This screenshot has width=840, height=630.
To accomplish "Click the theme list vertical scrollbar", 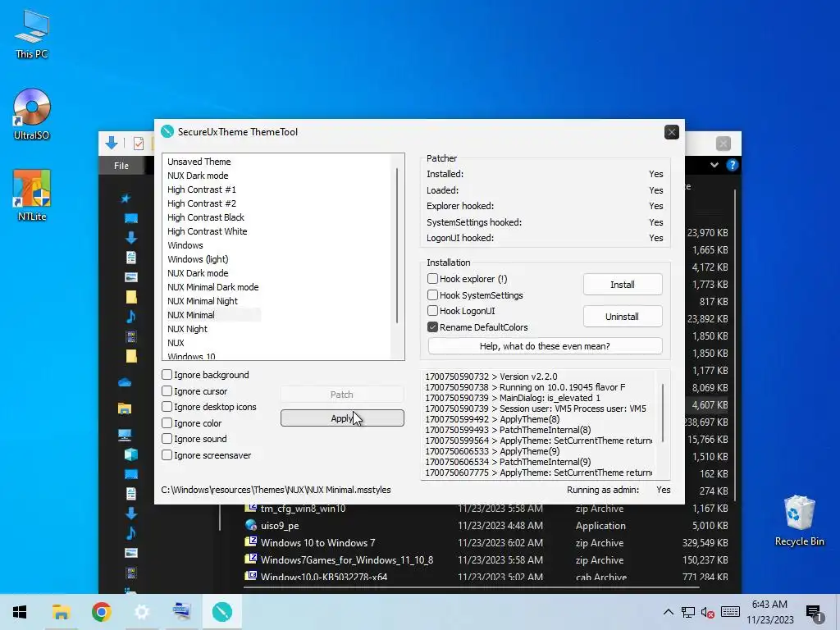I will click(397, 246).
